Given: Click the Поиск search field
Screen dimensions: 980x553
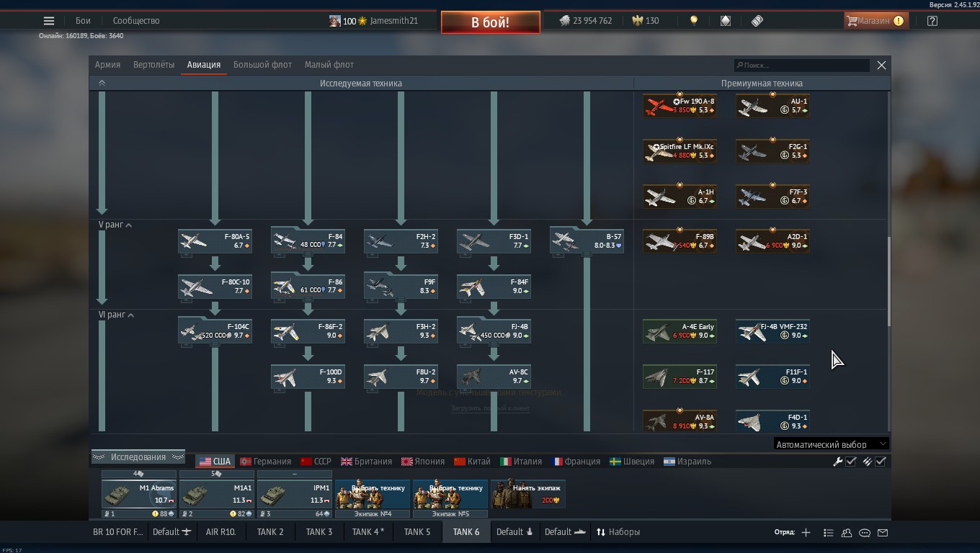Looking at the screenshot, I should [801, 66].
